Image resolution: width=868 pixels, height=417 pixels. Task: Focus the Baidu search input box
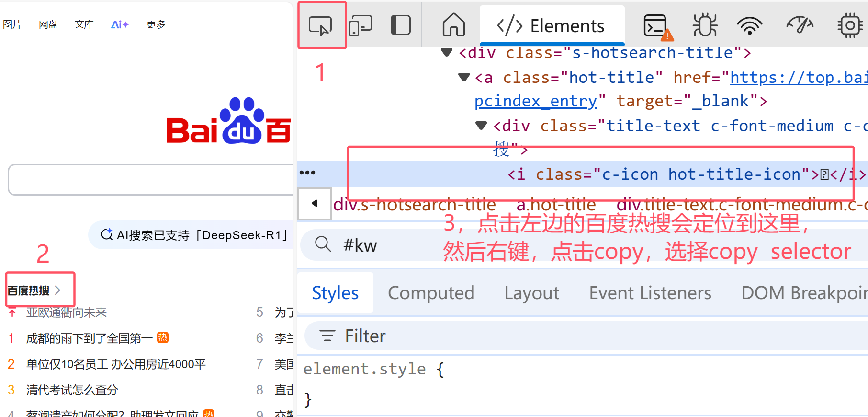[151, 180]
